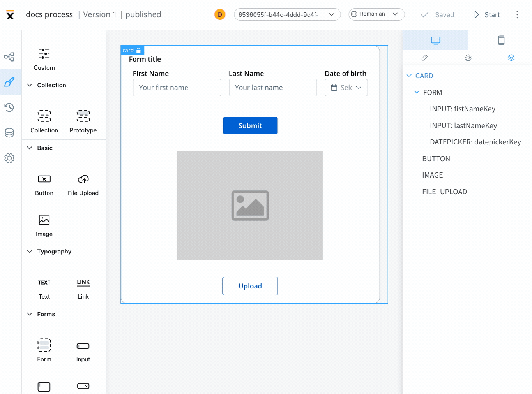
Task: Click the image placeholder in canvas
Action: click(x=250, y=206)
